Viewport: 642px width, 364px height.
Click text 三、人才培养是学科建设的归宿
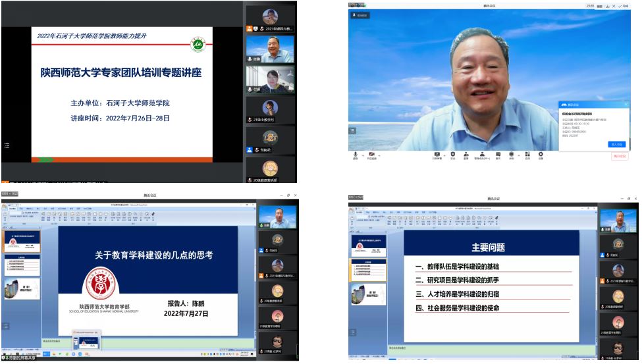click(x=458, y=294)
